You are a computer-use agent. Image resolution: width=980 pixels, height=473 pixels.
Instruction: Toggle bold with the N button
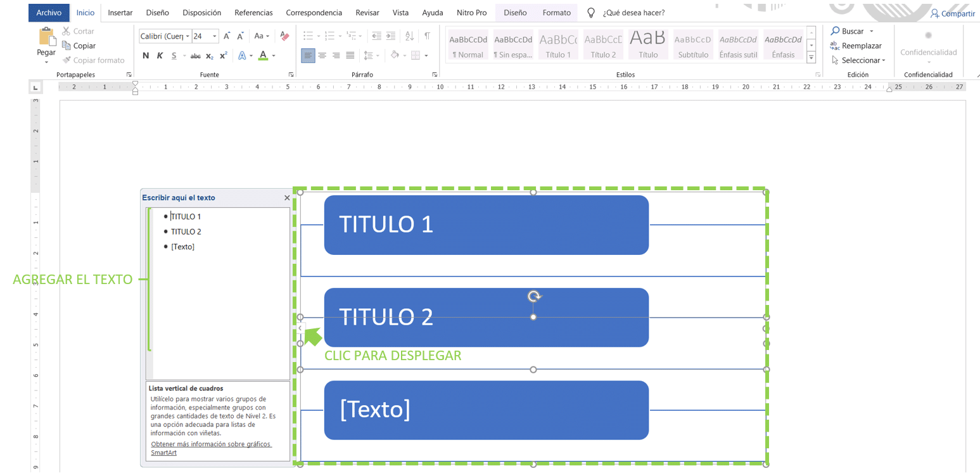[144, 56]
